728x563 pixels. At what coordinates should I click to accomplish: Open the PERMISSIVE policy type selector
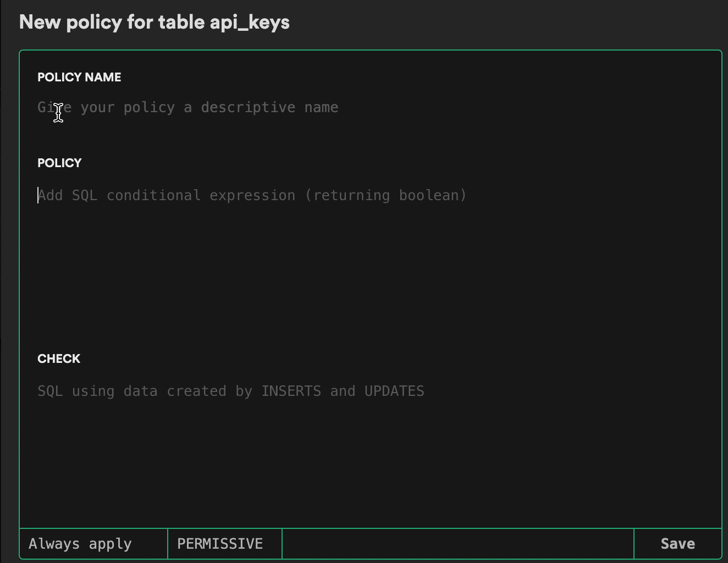click(x=220, y=543)
